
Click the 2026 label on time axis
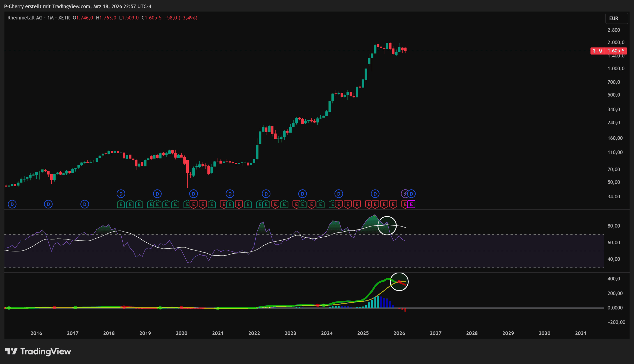(399, 333)
